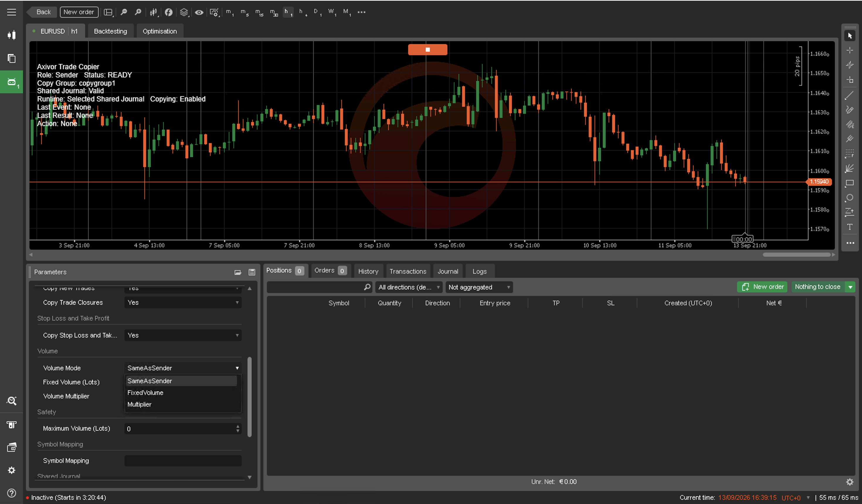
Task: Select the trend line drawing tool
Action: 850,96
